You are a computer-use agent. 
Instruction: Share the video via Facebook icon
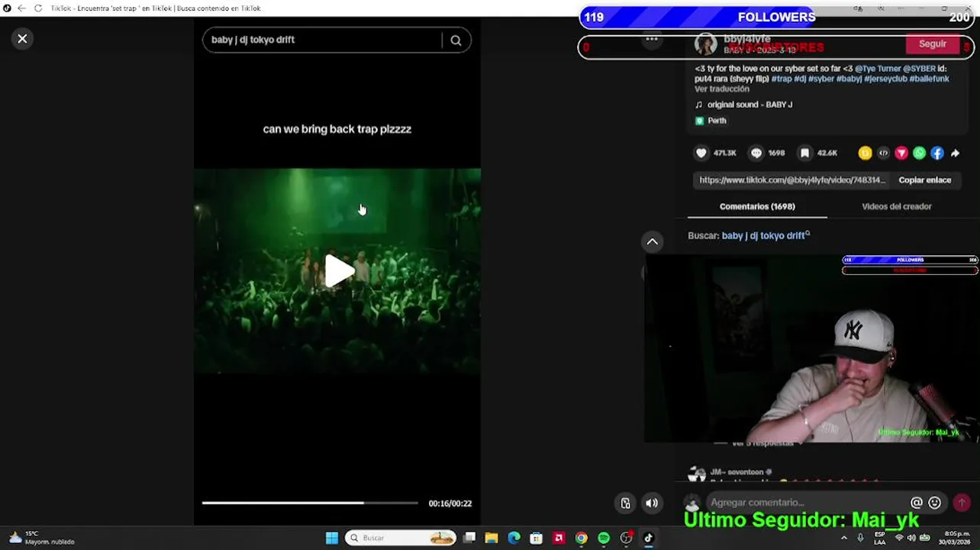(x=937, y=154)
